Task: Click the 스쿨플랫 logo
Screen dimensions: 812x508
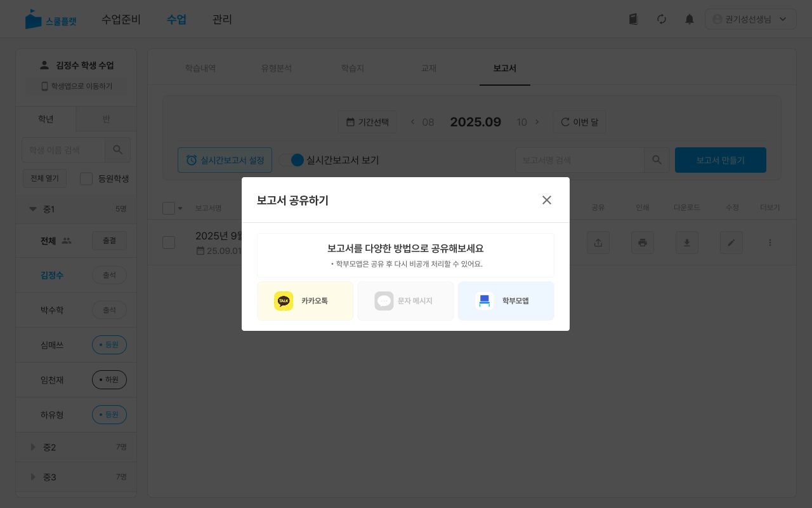Action: [51, 20]
